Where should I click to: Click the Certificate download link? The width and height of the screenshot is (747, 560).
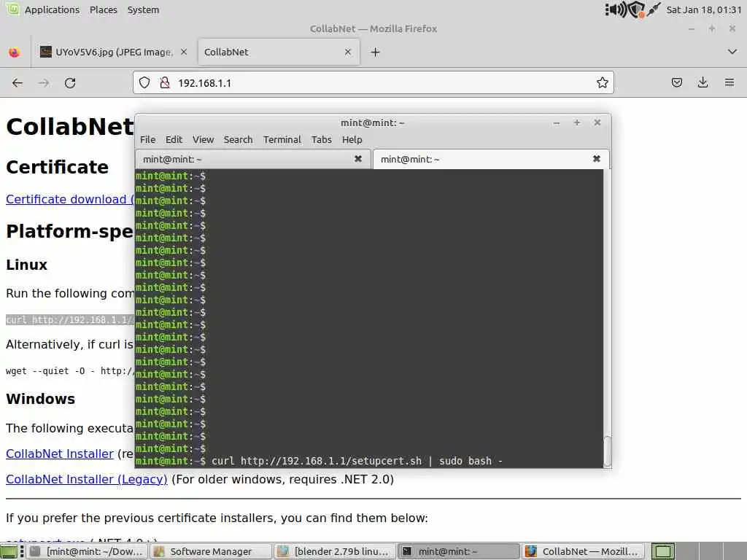(x=70, y=199)
